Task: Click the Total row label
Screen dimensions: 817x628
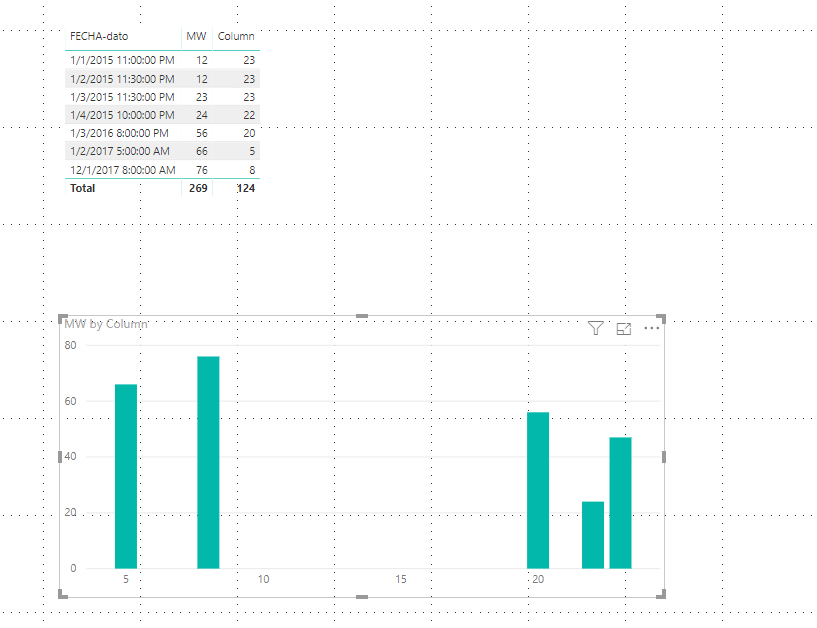Action: coord(82,188)
